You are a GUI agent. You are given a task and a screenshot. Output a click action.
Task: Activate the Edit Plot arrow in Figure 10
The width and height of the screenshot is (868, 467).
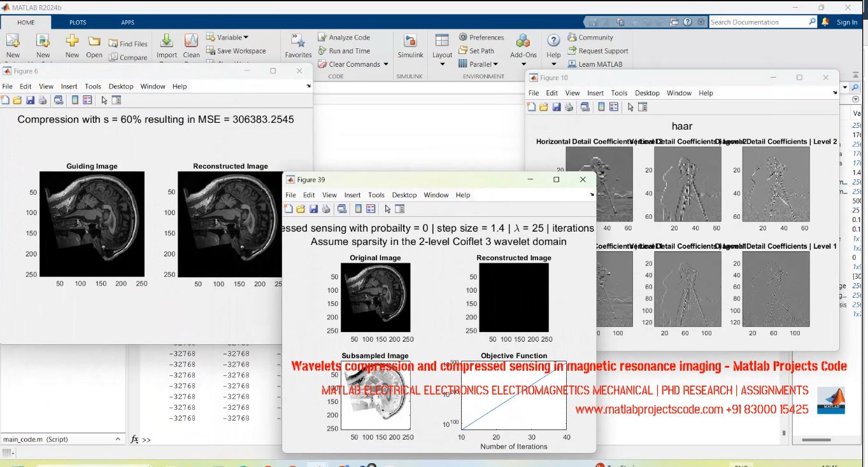point(629,107)
